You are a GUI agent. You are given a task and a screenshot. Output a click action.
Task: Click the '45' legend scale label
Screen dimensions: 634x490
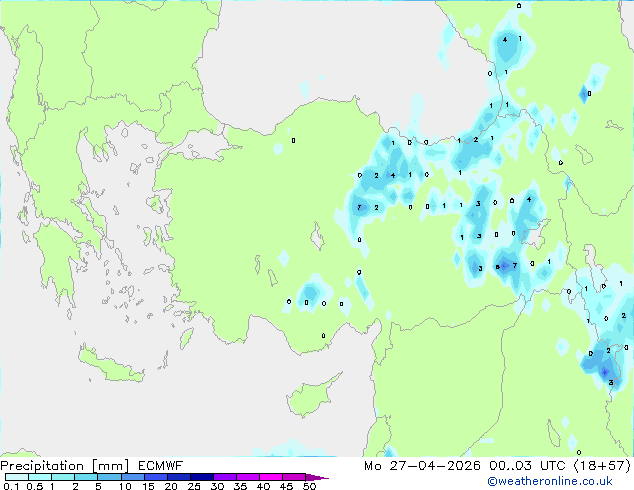click(x=286, y=486)
